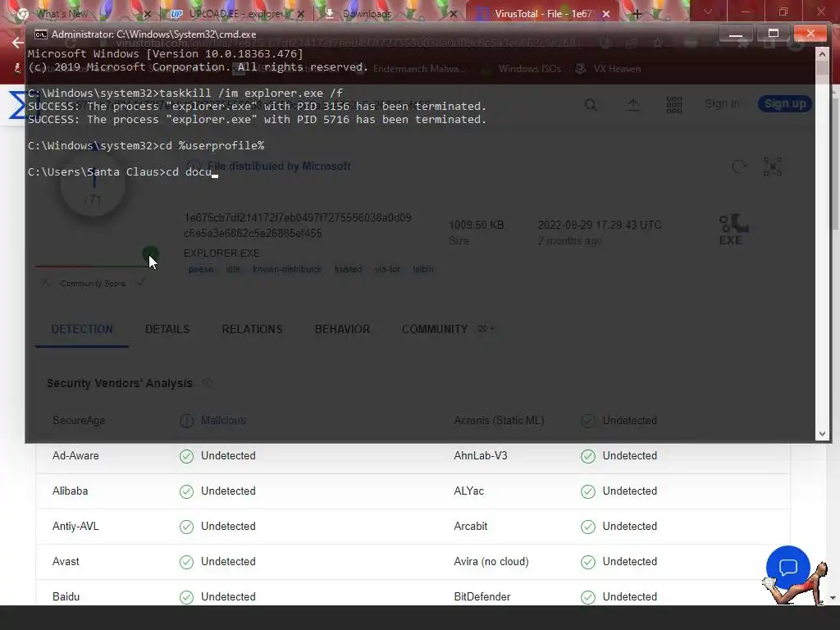
Task: Minimize the cmd.exe window
Action: [x=736, y=34]
